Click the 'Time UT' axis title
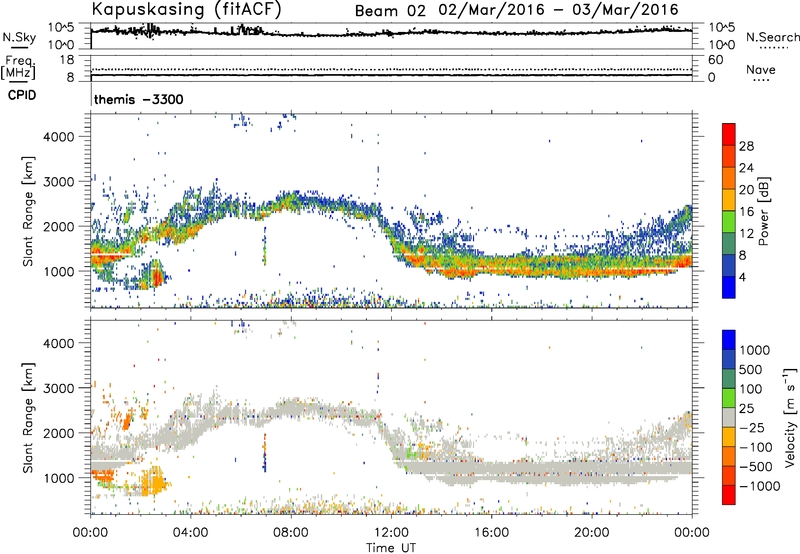This screenshot has width=800, height=554. click(x=391, y=548)
